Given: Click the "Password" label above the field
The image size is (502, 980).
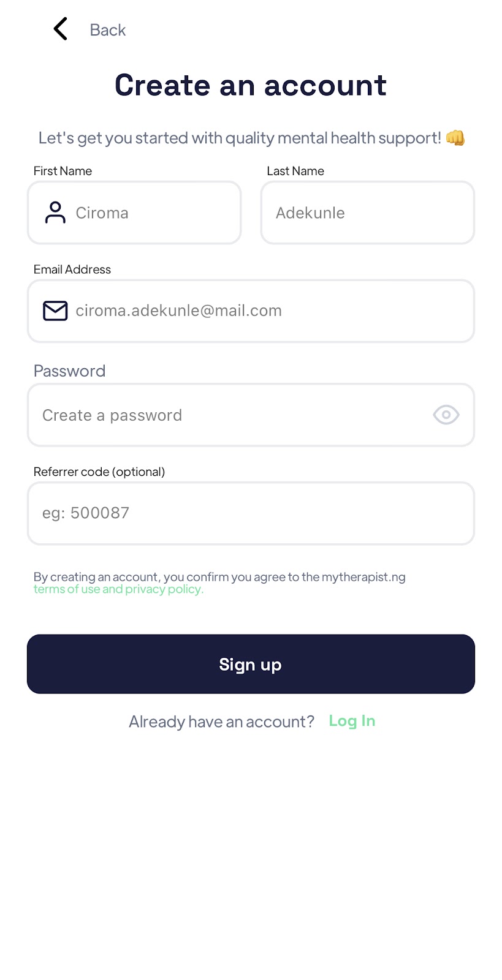Looking at the screenshot, I should pyautogui.click(x=69, y=371).
